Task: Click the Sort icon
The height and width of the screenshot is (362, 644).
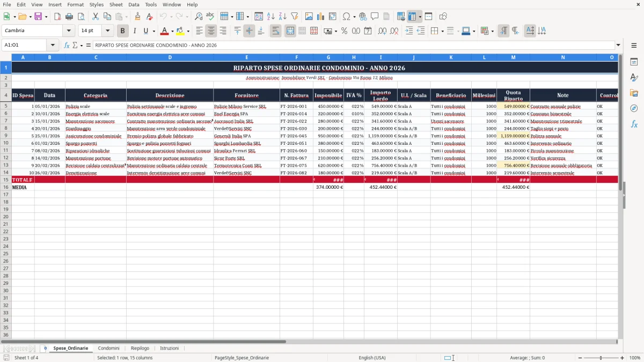Action: coord(259,17)
